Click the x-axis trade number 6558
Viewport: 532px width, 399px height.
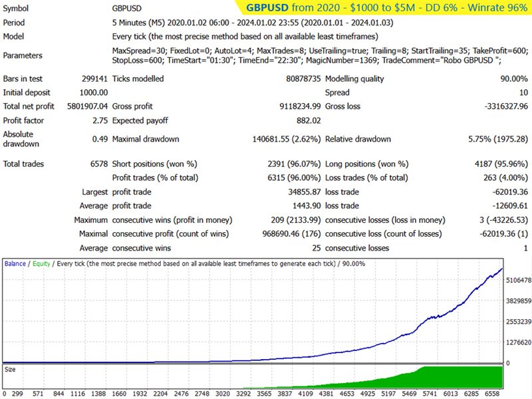492,394
